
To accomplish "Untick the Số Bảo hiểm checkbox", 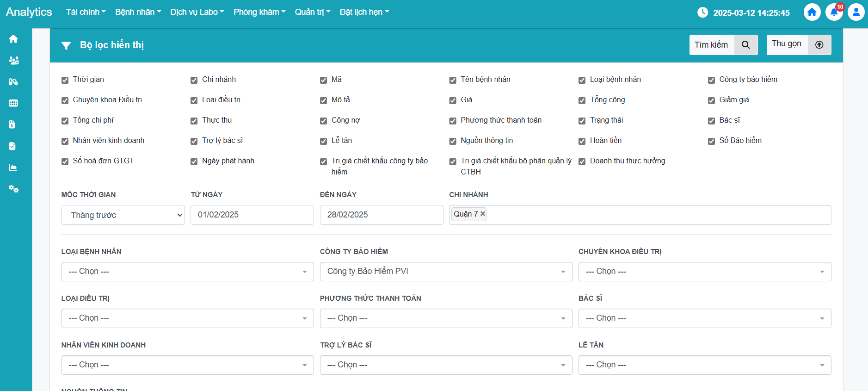I will coord(711,141).
